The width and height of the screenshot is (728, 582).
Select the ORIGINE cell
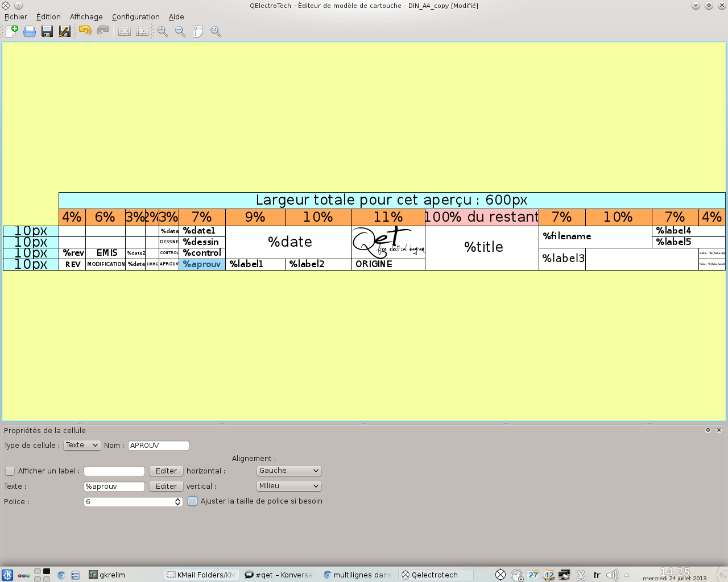click(388, 264)
